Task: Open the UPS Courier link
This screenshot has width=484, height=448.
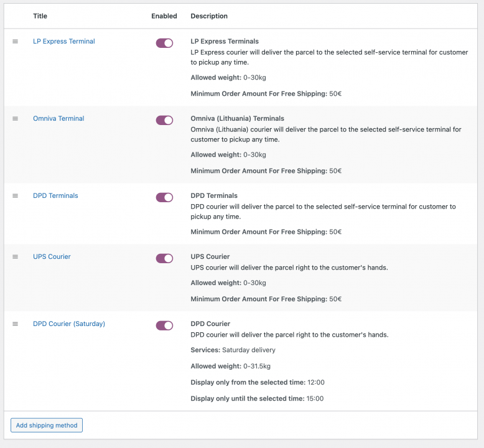Action: tap(52, 257)
